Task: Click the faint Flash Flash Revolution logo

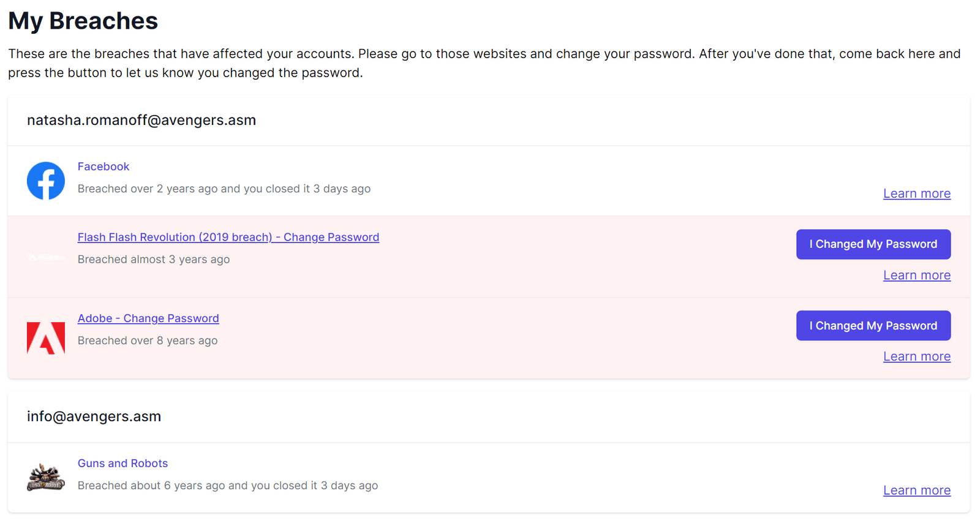Action: pyautogui.click(x=46, y=257)
